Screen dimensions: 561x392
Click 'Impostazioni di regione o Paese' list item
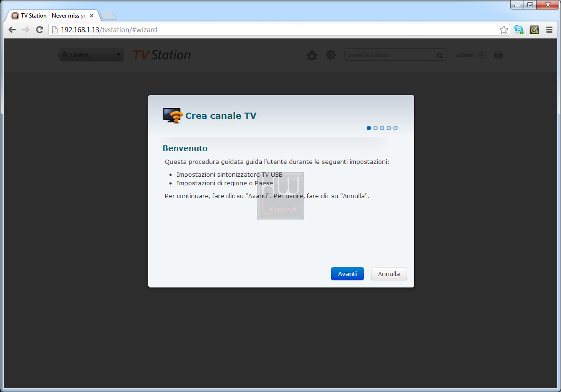tap(225, 183)
